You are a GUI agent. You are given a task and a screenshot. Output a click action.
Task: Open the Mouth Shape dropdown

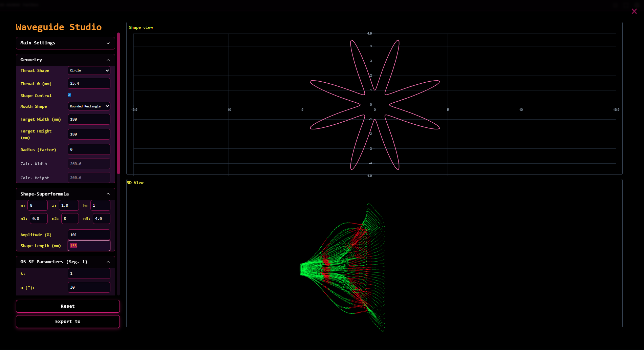(89, 106)
